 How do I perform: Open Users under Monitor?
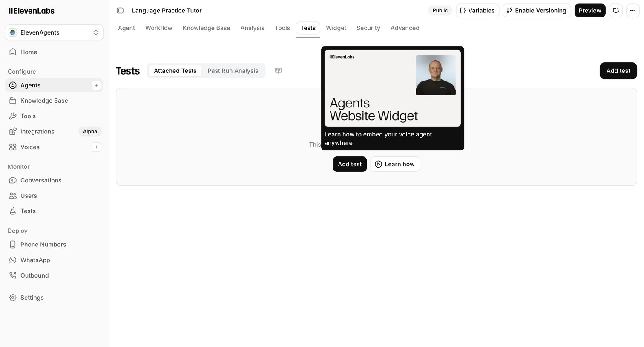tap(54, 196)
